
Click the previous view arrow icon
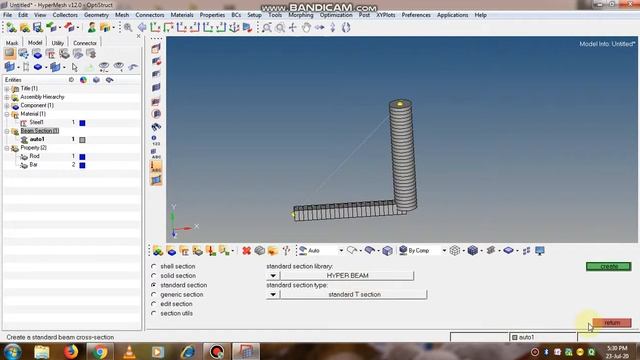[x=142, y=27]
